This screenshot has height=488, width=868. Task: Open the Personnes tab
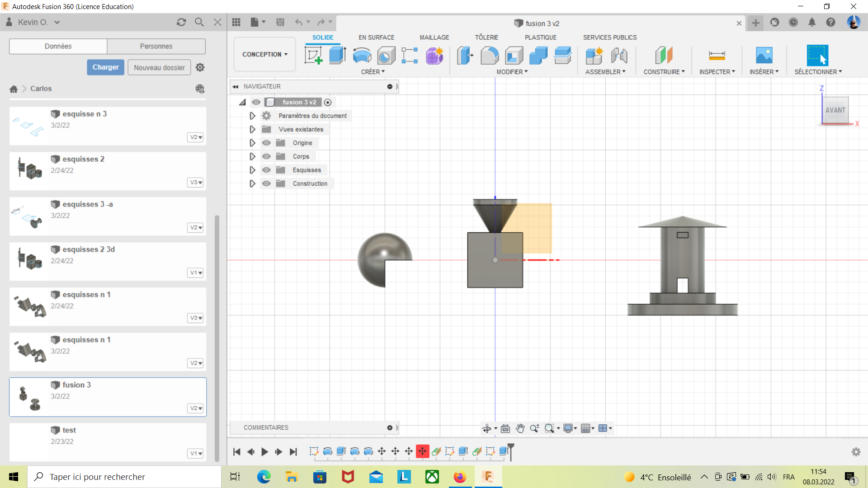click(156, 46)
